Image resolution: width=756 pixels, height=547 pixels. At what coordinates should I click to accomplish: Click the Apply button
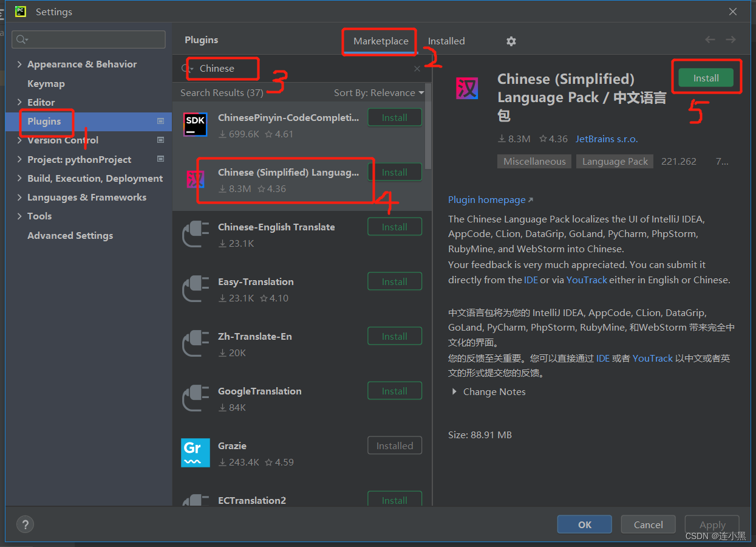point(712,525)
